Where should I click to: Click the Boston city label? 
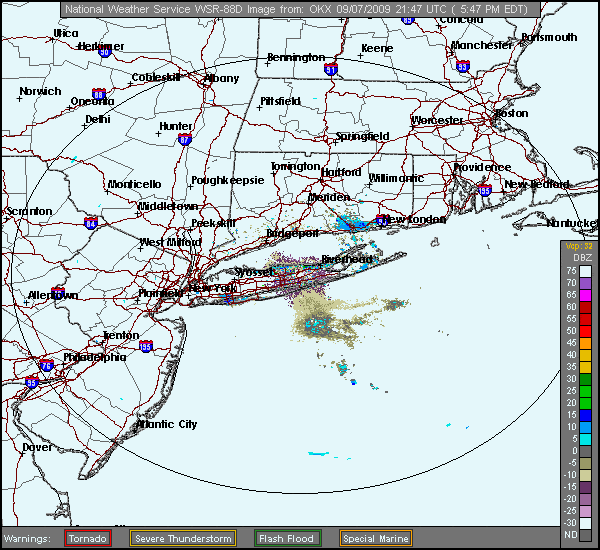coord(512,113)
